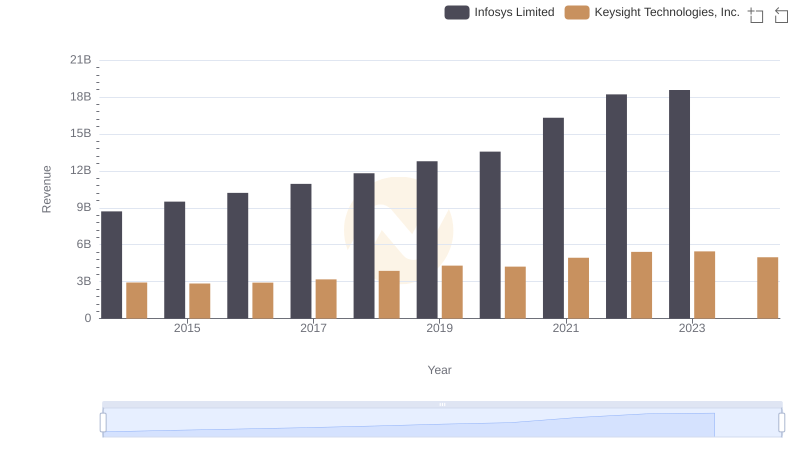Click Infosys 2016 revenue bar
800x461 pixels.
238,256
